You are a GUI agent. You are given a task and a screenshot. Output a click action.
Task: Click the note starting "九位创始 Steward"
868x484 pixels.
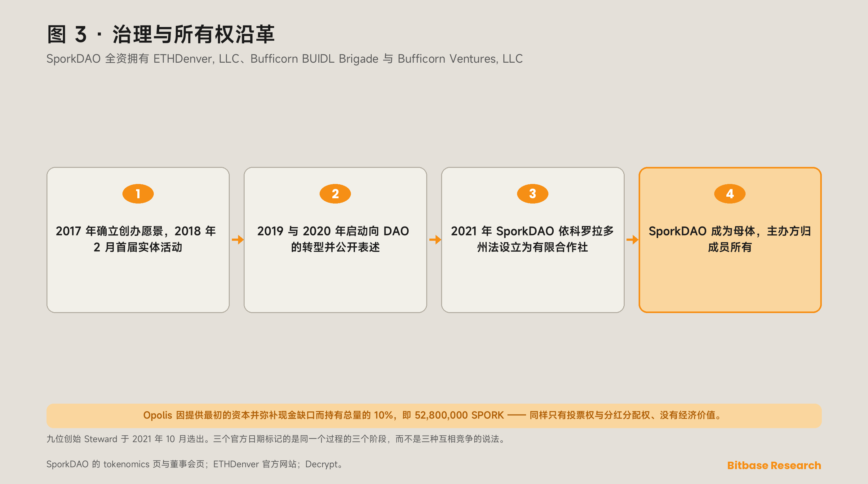point(276,439)
